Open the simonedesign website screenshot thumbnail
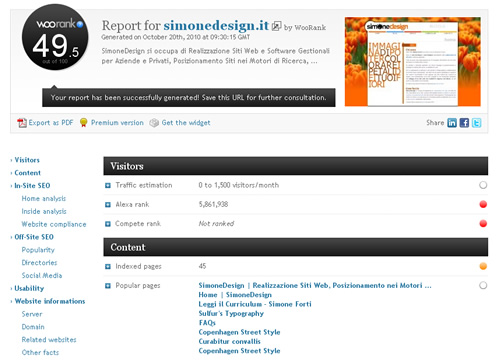The image size is (500, 360). pos(413,62)
